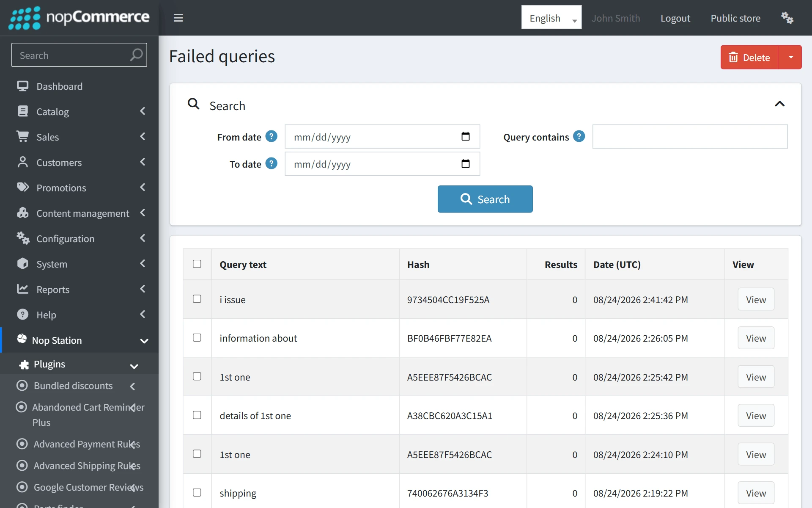Focus the From date input field
812x508 pixels.
click(x=382, y=136)
